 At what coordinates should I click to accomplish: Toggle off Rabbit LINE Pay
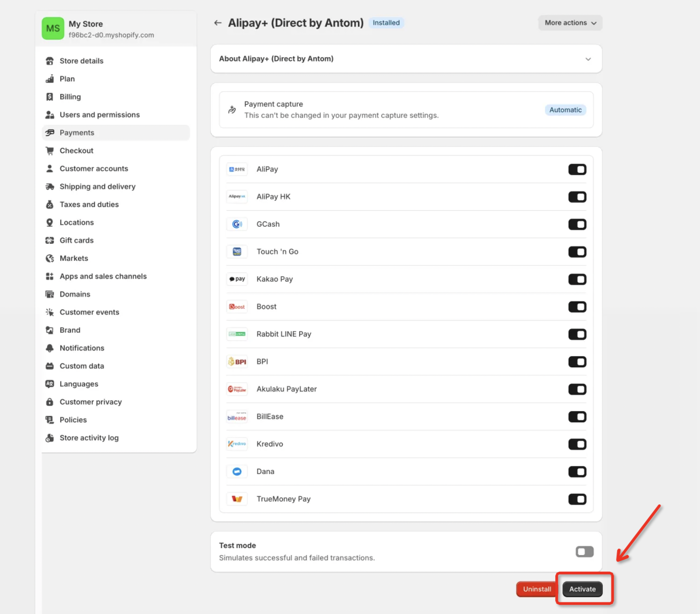tap(577, 334)
